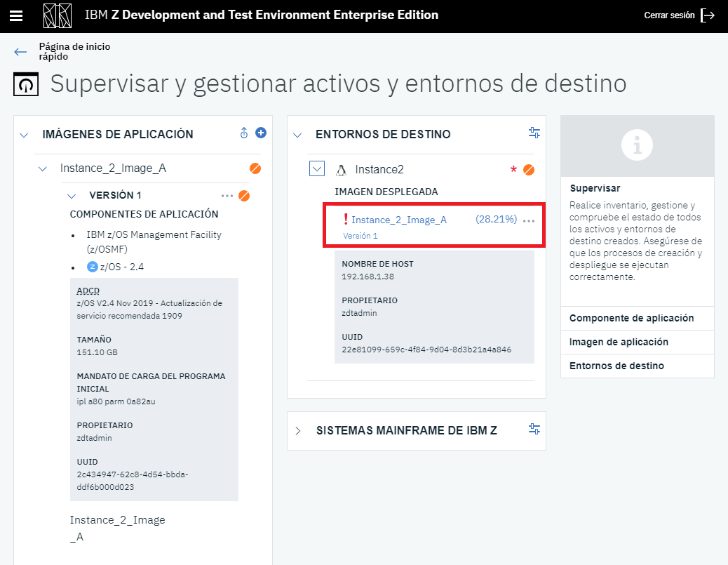This screenshot has width=728, height=565.
Task: Expand SISTEMAS MAINFRAME DE IBM Z section
Action: [x=298, y=431]
